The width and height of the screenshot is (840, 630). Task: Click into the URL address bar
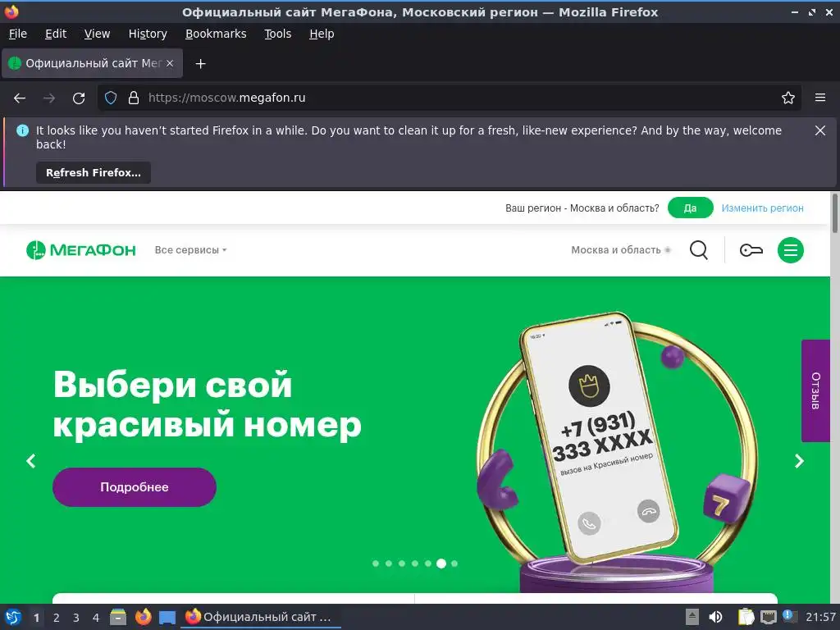(x=450, y=98)
